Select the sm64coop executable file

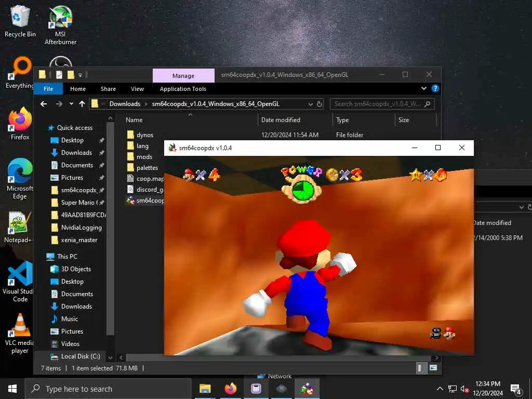click(x=145, y=200)
